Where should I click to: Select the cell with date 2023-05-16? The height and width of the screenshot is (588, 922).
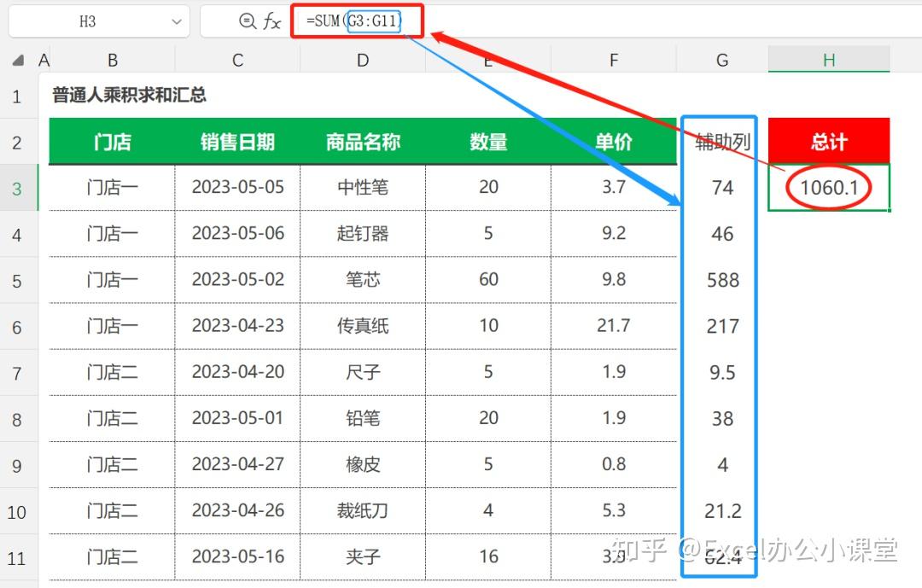236,556
